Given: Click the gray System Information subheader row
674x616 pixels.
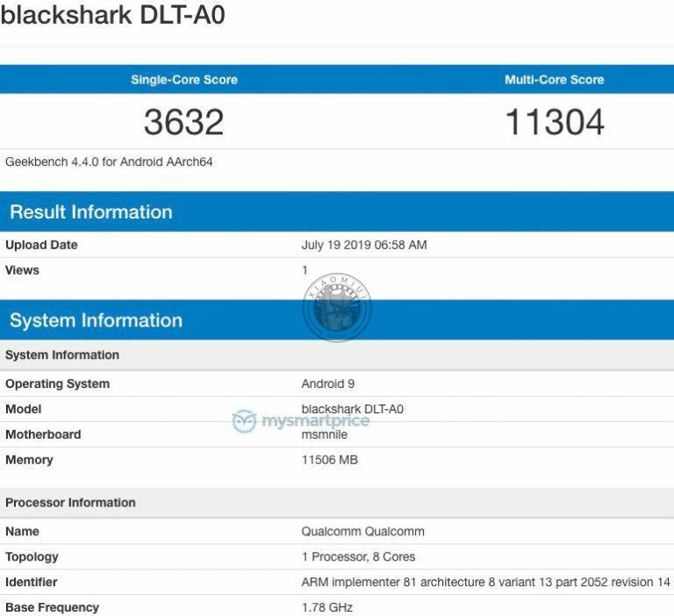Looking at the screenshot, I should coord(337,355).
